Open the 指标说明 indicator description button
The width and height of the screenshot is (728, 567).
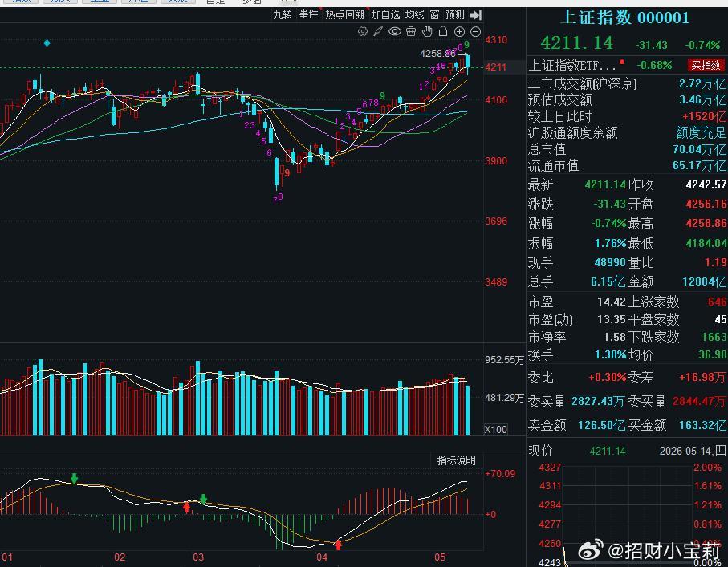pos(456,460)
